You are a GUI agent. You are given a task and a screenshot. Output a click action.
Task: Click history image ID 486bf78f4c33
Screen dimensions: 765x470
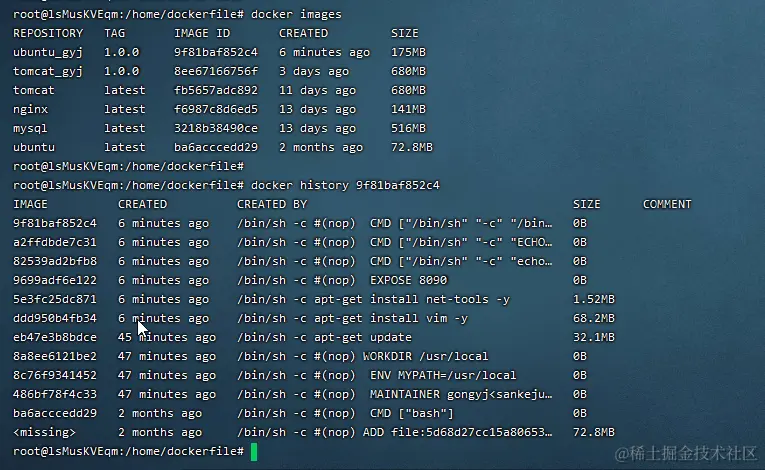click(x=55, y=394)
